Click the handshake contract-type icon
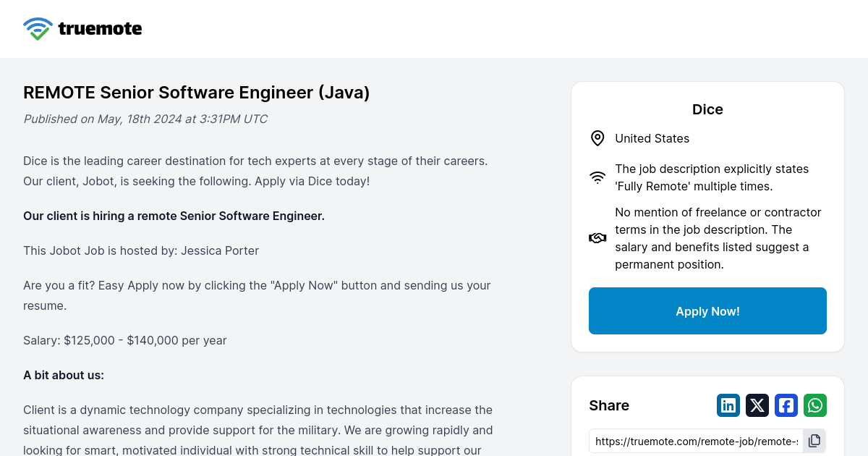Image resolution: width=868 pixels, height=456 pixels. click(597, 238)
